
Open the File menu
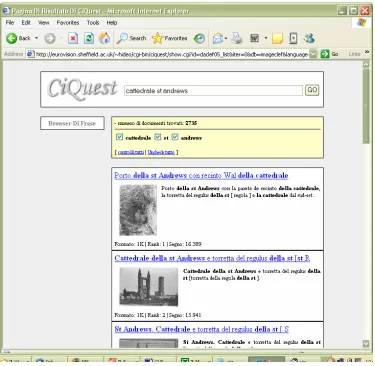[10, 23]
